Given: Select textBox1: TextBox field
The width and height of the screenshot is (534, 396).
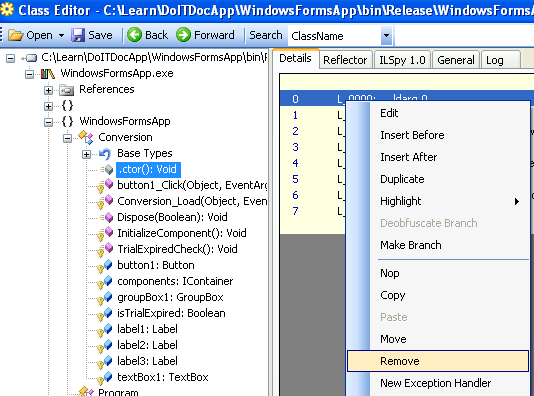Looking at the screenshot, I should (163, 377).
